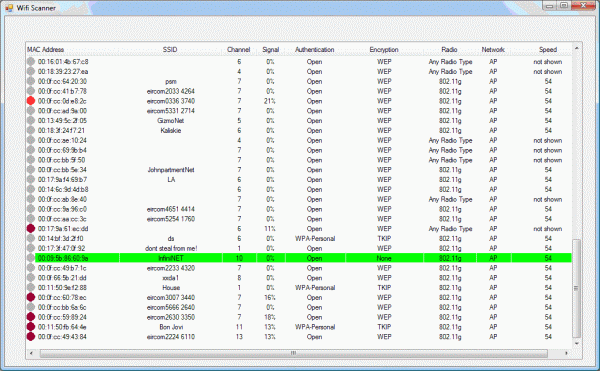Click the Wifi Scanner title bar app icon
Viewport: 600px width, 371px height.
9,8
